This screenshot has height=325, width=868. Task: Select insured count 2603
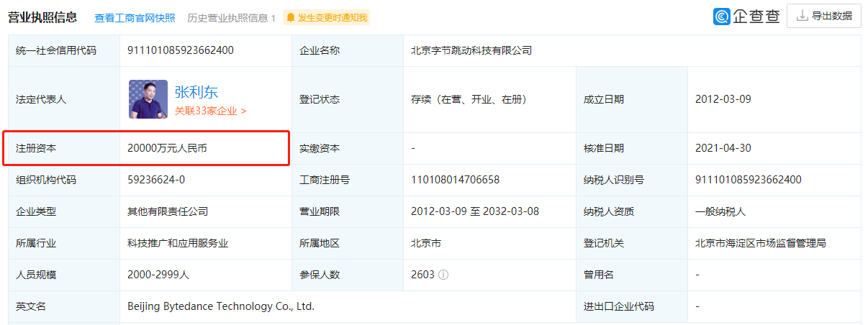422,275
